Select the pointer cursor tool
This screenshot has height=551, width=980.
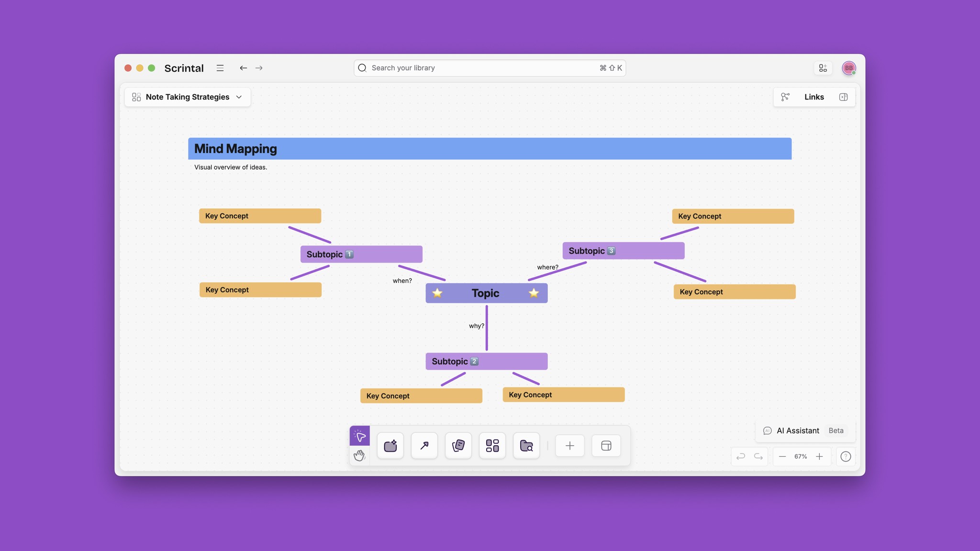click(x=359, y=436)
